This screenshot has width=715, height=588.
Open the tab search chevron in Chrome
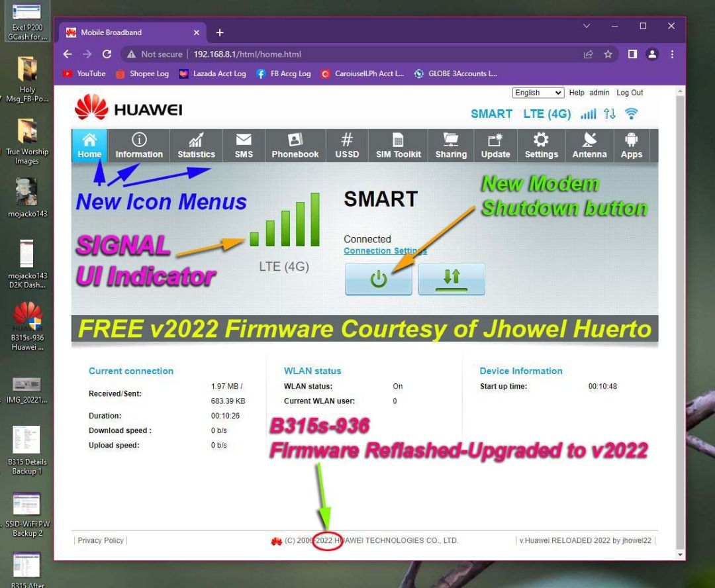(x=587, y=26)
